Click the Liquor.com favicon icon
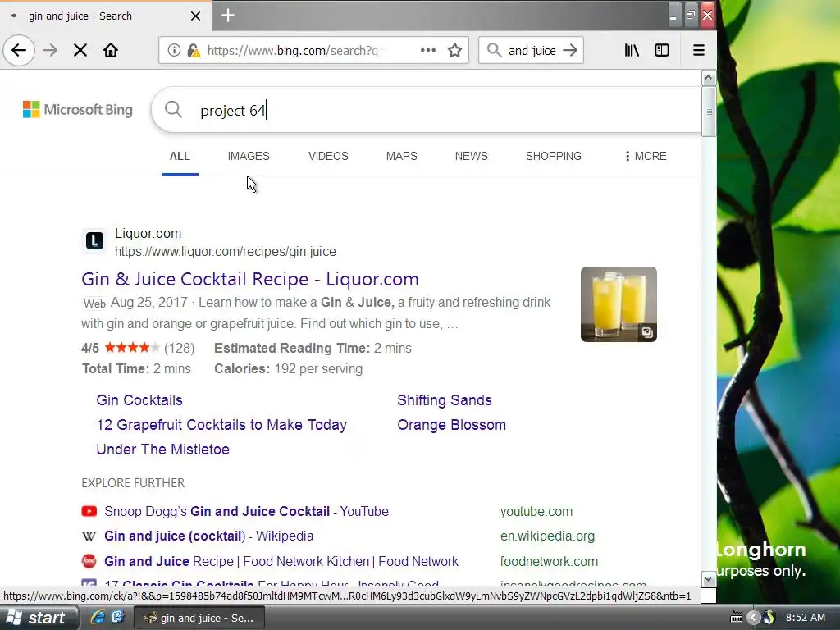The height and width of the screenshot is (630, 840). 95,240
